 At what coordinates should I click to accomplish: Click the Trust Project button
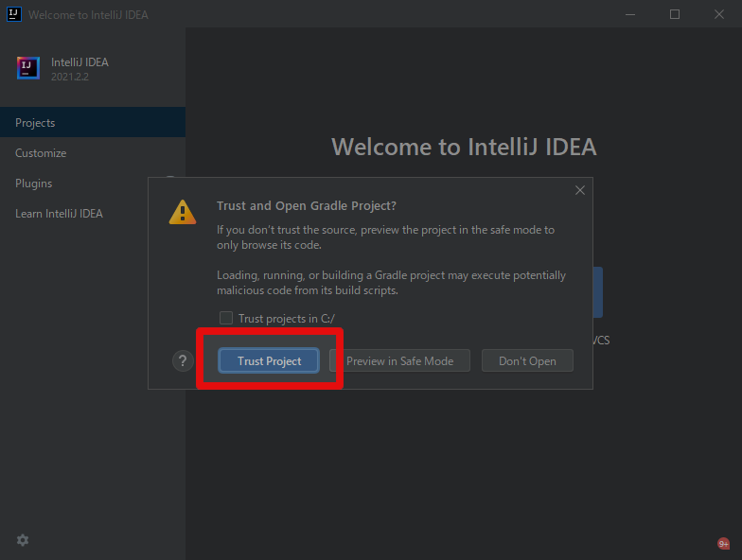tap(269, 361)
